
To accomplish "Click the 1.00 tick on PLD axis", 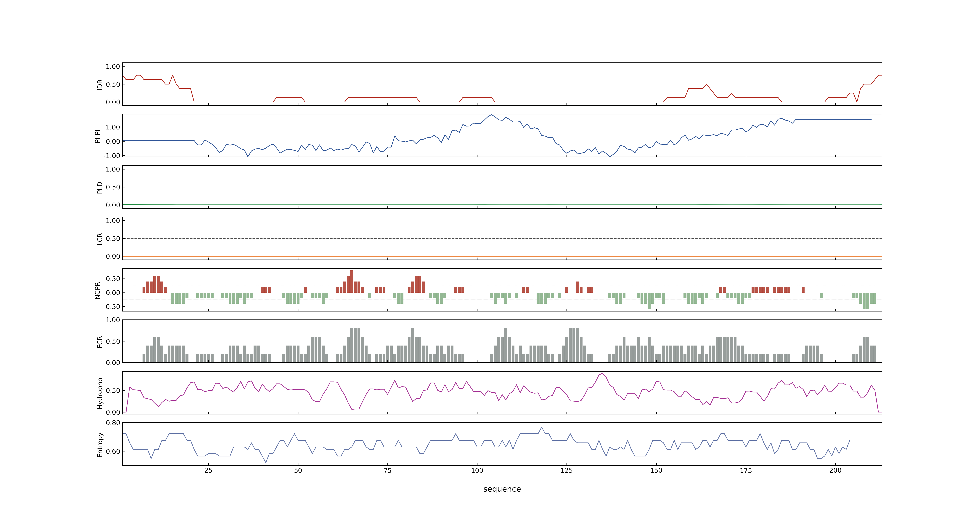I will (x=113, y=169).
